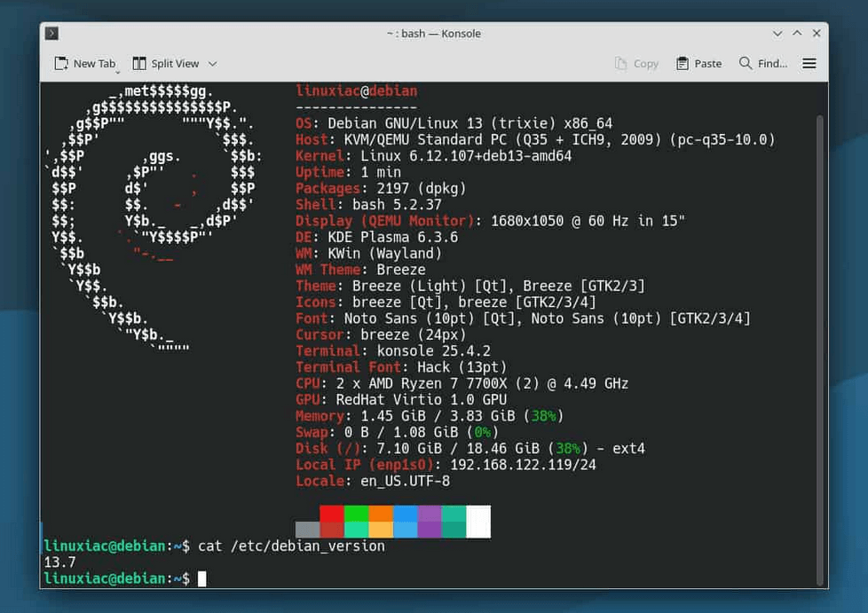
Task: Open a new tab in Konsole
Action: pos(84,64)
